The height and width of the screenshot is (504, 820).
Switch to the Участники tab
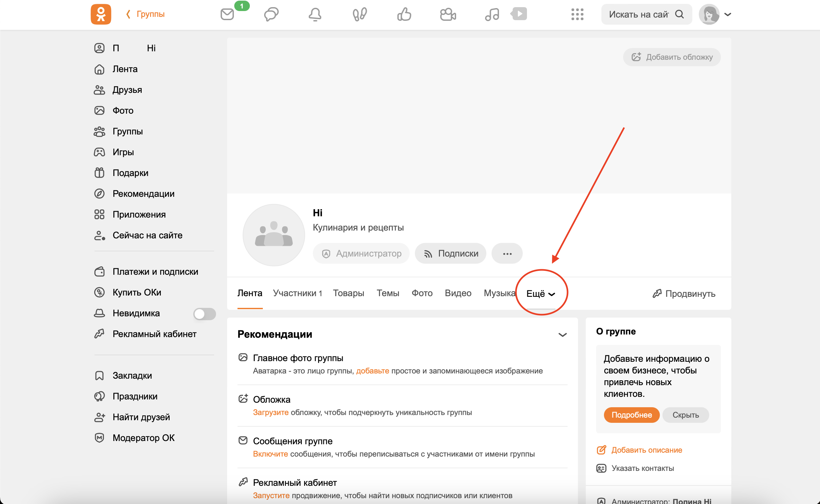tap(297, 293)
